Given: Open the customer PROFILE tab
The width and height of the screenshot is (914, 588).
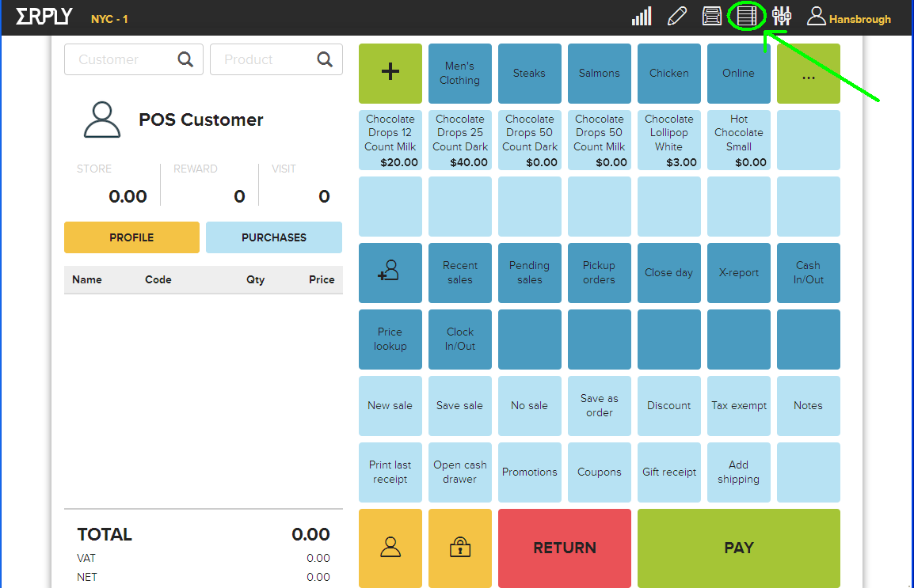Looking at the screenshot, I should point(131,237).
